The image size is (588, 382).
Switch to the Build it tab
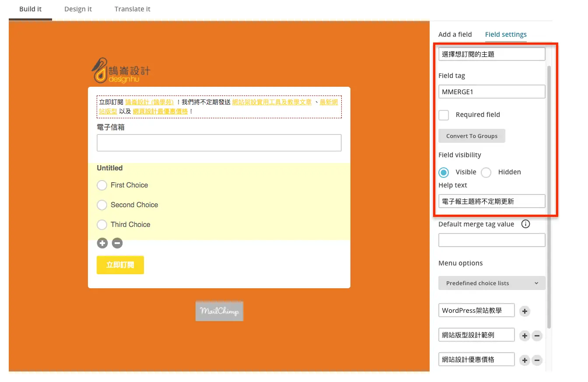point(31,9)
